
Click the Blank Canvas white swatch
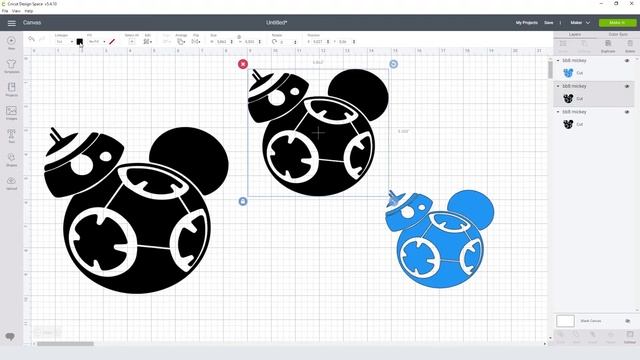565,321
